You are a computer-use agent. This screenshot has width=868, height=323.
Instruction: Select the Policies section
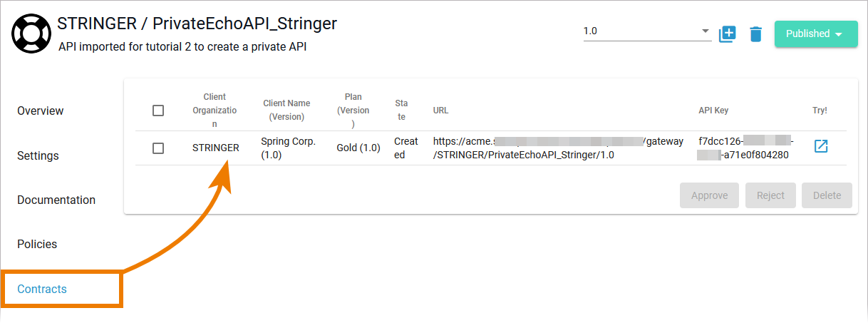(x=37, y=244)
